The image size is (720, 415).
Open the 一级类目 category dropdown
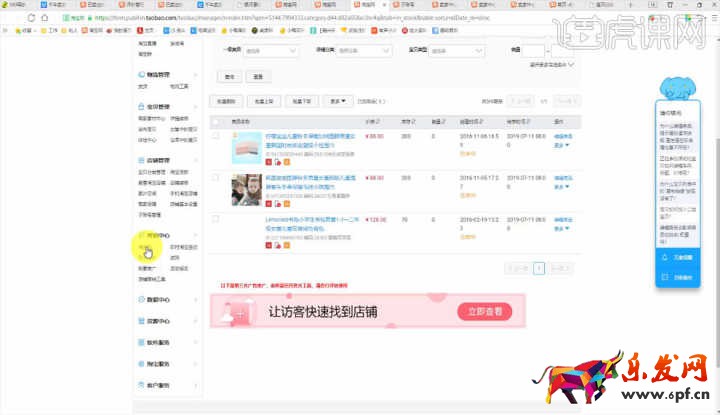(263, 50)
